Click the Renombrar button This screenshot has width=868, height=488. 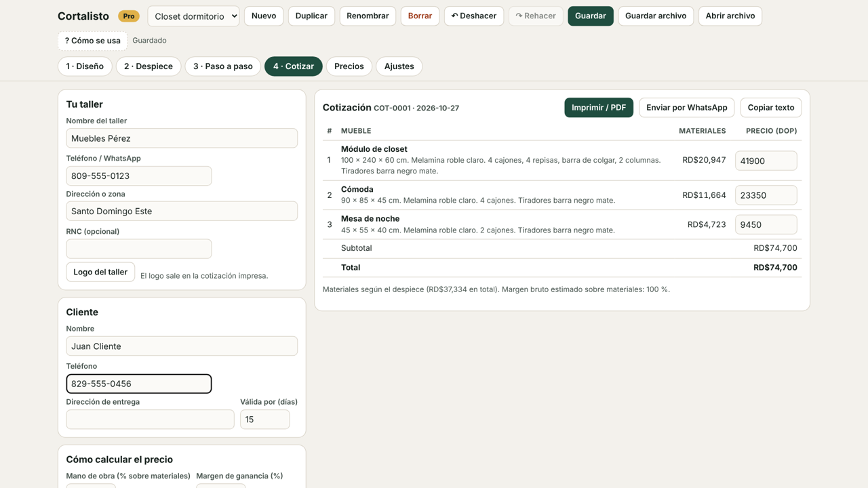[368, 16]
